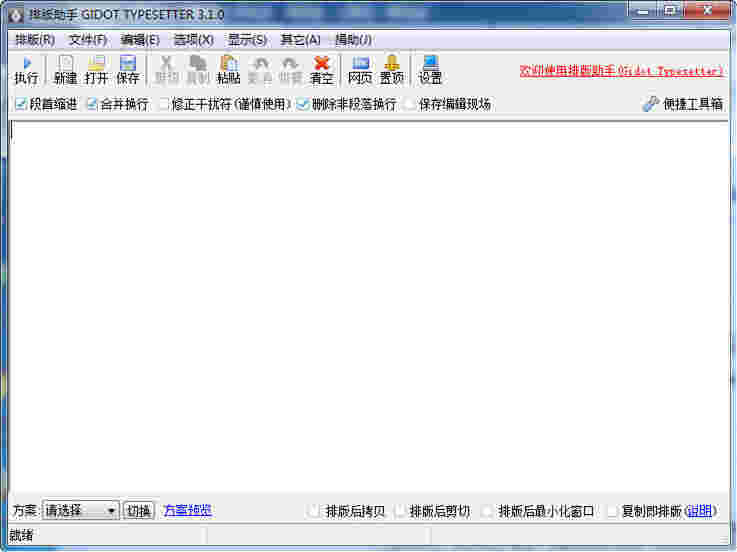Open the 文件(F) menu
This screenshot has width=737, height=552.
click(88, 40)
